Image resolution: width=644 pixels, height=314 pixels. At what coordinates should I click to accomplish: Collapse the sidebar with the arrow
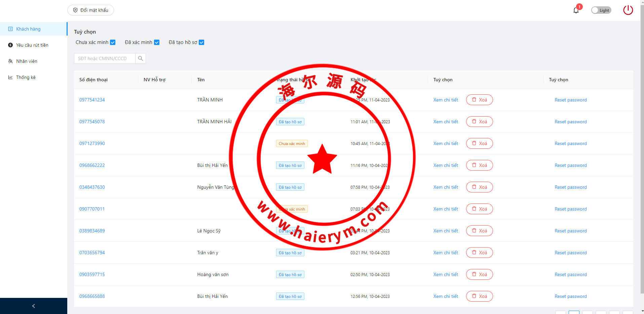click(x=34, y=306)
